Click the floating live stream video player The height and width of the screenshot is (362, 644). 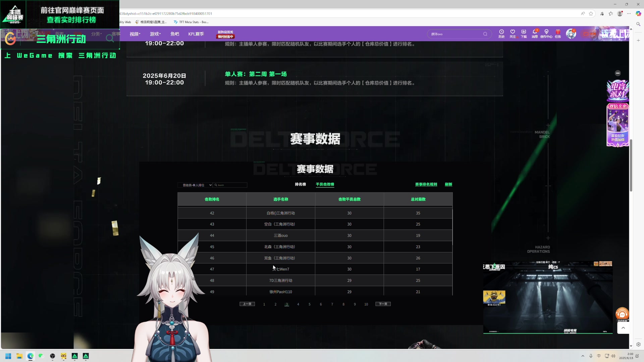(x=548, y=297)
